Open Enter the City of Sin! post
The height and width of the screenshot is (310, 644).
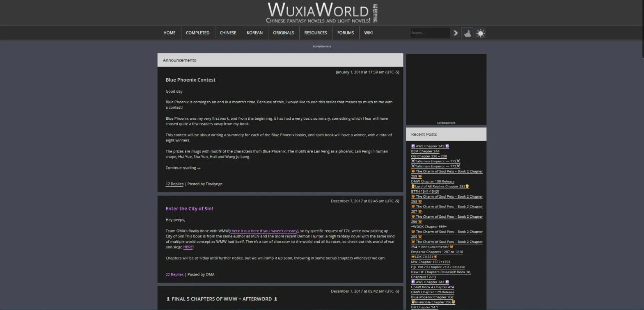(189, 209)
